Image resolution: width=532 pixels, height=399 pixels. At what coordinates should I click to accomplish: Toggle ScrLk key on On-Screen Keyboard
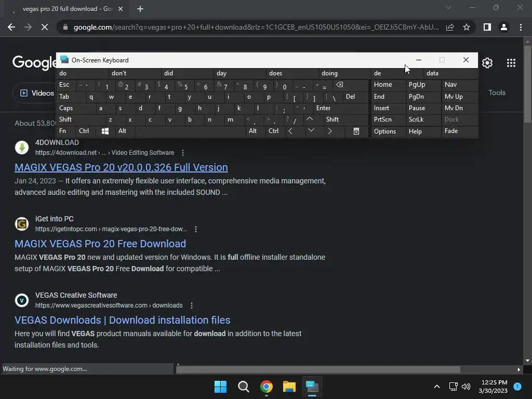click(x=423, y=119)
